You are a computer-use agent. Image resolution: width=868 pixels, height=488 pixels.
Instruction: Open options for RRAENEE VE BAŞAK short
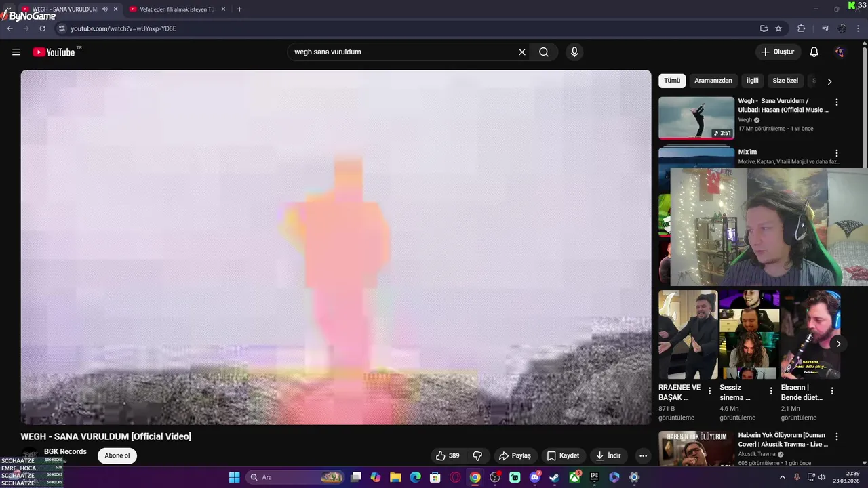pos(710,391)
